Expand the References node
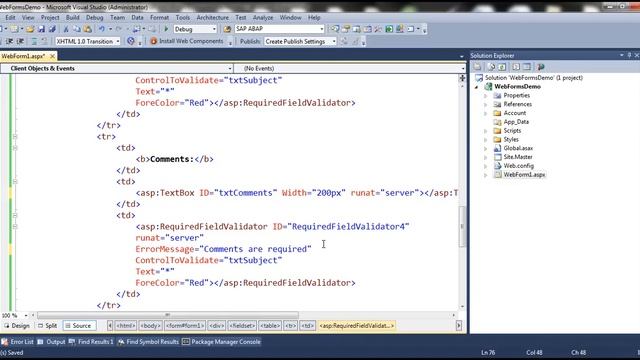The width and height of the screenshot is (640, 360). coord(486,104)
